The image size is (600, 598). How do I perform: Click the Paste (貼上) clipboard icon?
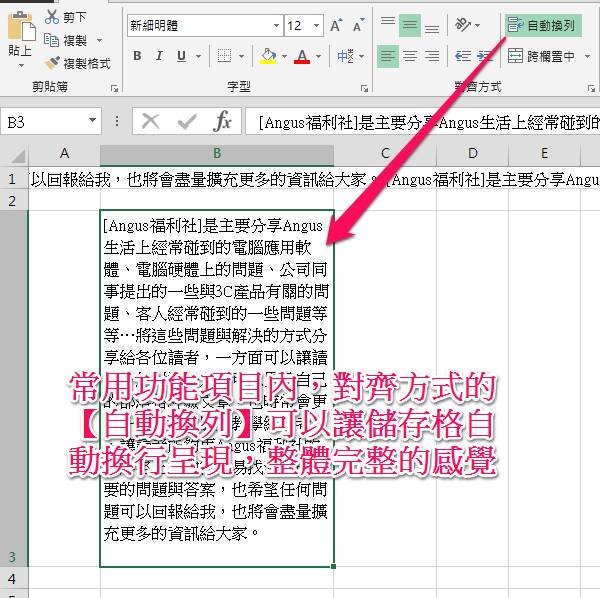tap(21, 26)
